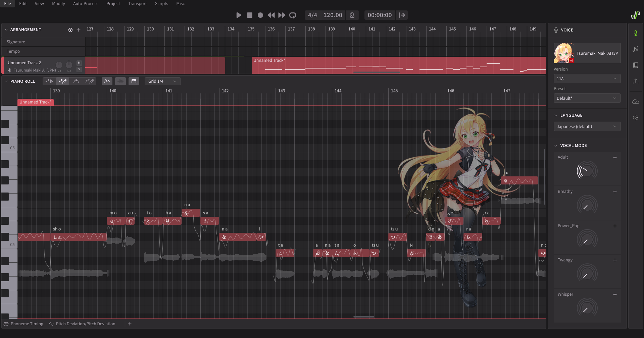Open the Grid 1/4 snap dropdown
The height and width of the screenshot is (338, 644).
(163, 81)
